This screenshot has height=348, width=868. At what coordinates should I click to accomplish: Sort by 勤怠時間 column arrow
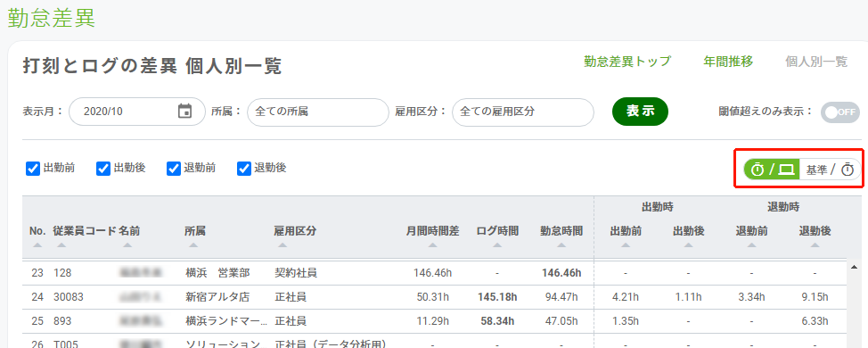point(561,244)
